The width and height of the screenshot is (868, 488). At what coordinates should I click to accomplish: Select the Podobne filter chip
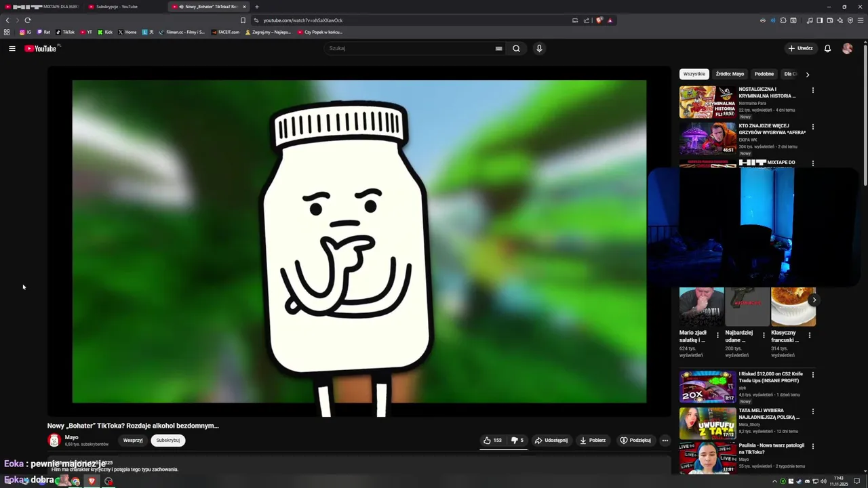coord(764,74)
